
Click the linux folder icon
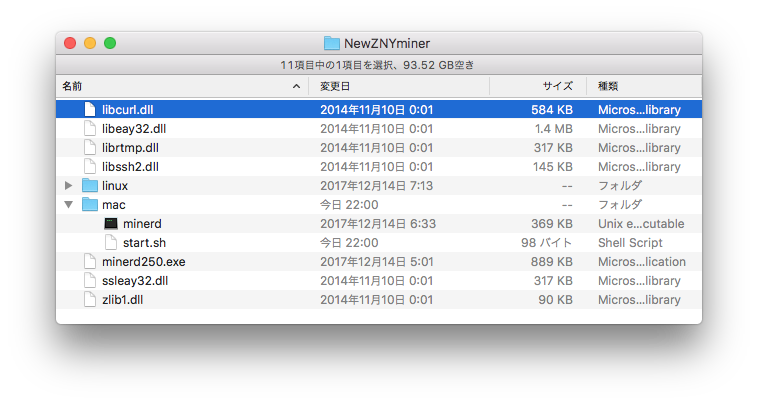pyautogui.click(x=90, y=186)
